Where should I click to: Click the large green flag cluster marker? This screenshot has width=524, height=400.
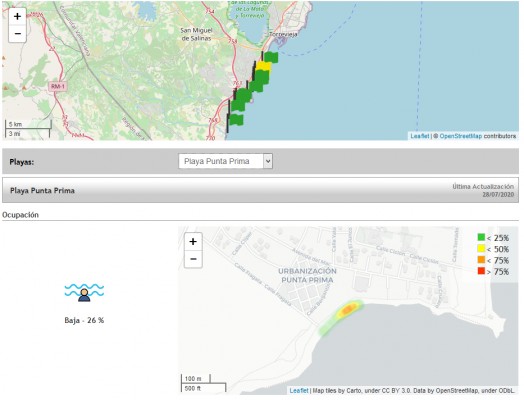(x=241, y=100)
